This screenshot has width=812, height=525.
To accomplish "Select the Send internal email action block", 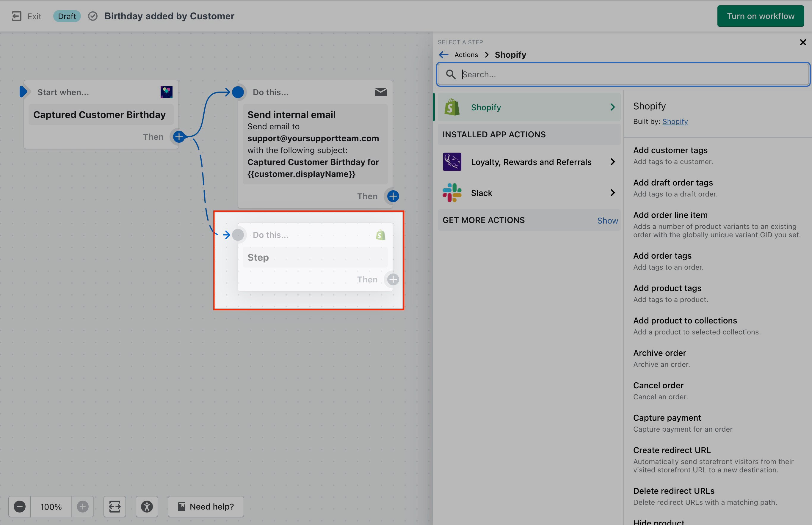I will [315, 144].
